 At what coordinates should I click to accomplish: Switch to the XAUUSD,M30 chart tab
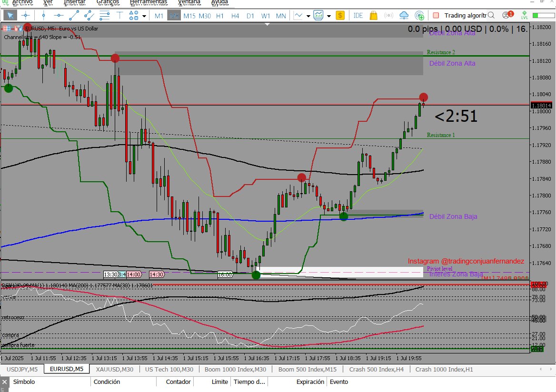(114, 369)
